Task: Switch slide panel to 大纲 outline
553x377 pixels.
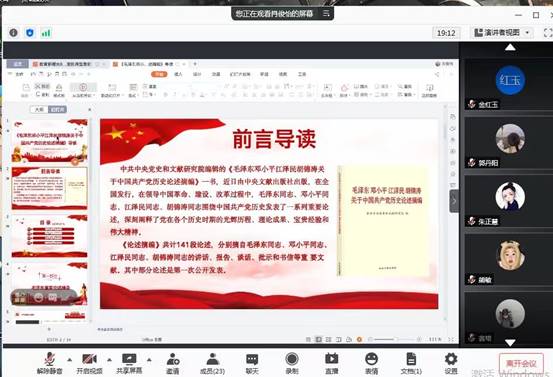Action: (39, 110)
